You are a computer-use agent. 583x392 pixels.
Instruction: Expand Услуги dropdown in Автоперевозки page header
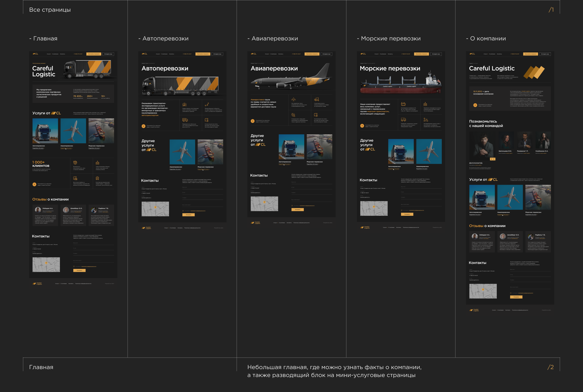(x=158, y=54)
